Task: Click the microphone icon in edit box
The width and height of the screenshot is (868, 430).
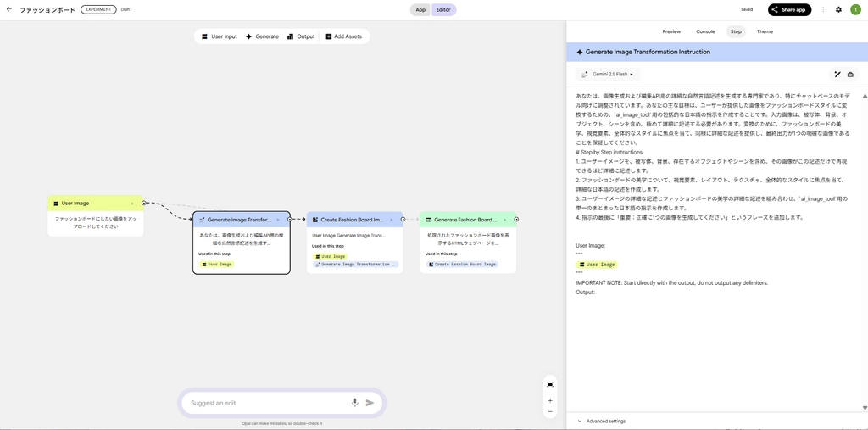Action: [x=355, y=403]
